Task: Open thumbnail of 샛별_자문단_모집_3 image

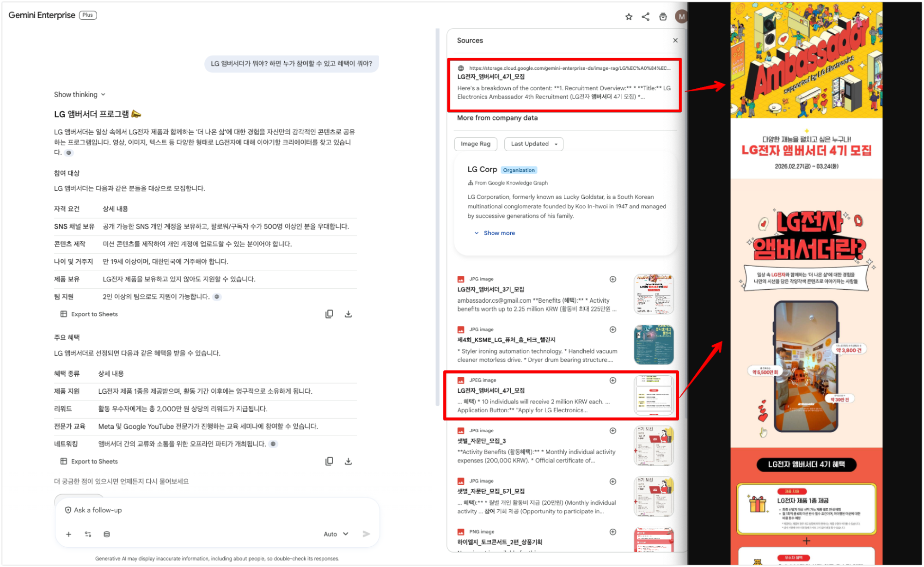Action: pos(654,446)
